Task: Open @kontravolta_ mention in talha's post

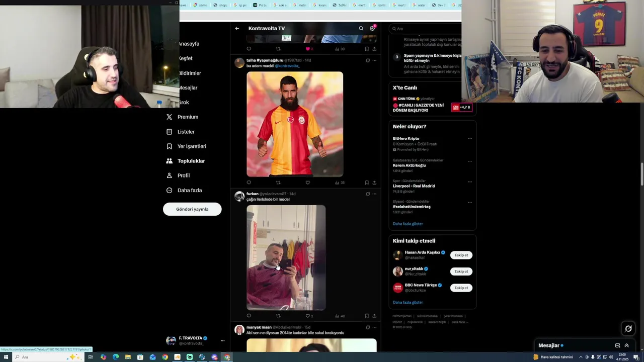Action: [x=287, y=66]
